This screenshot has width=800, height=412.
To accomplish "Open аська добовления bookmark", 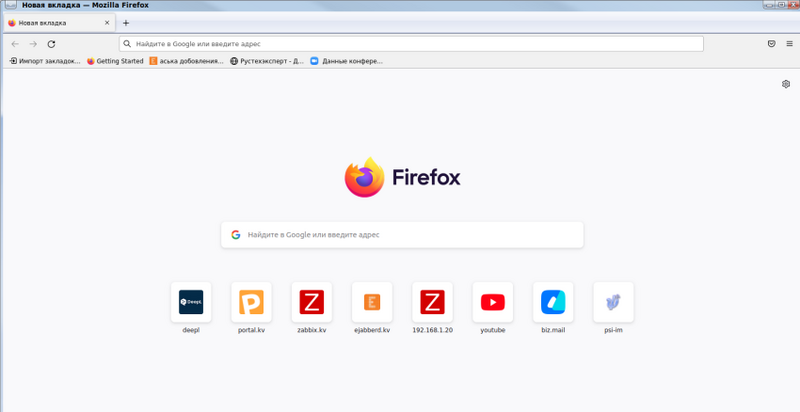I will click(186, 61).
